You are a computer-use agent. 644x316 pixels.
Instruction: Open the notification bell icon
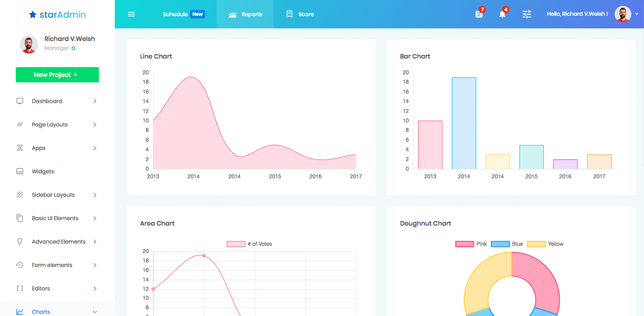coord(502,14)
